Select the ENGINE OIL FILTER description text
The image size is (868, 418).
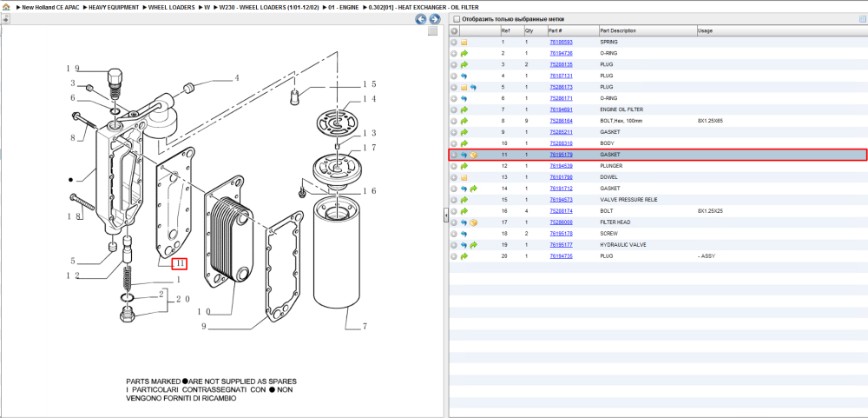(x=621, y=109)
